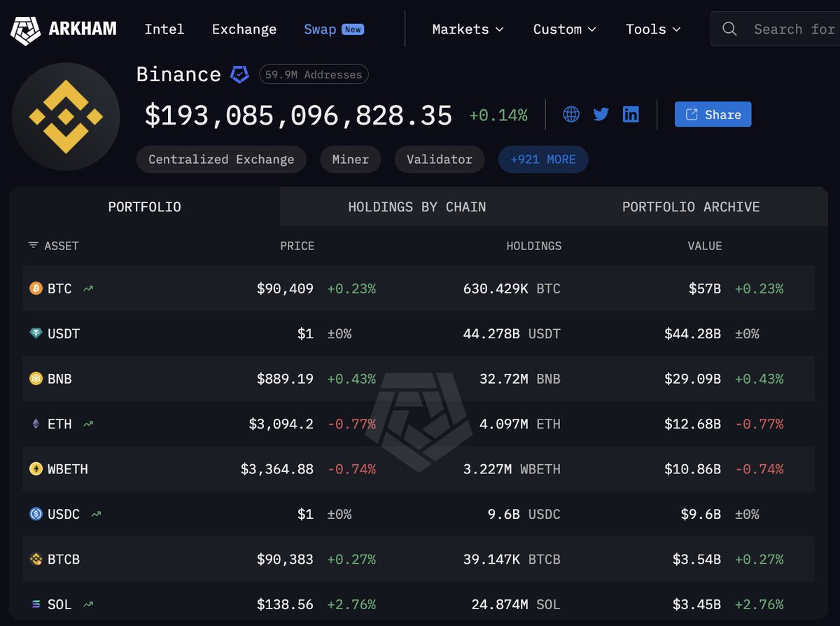Click the USDC coin icon
This screenshot has height=626, width=840.
tap(36, 514)
